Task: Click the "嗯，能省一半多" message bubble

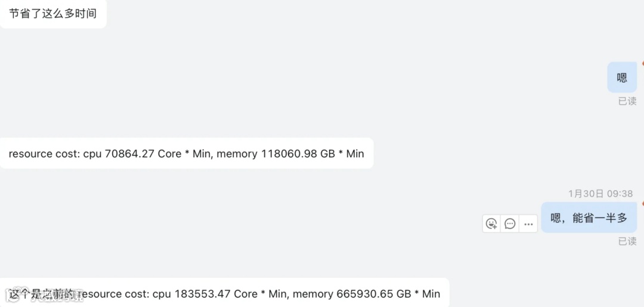Action: click(589, 218)
